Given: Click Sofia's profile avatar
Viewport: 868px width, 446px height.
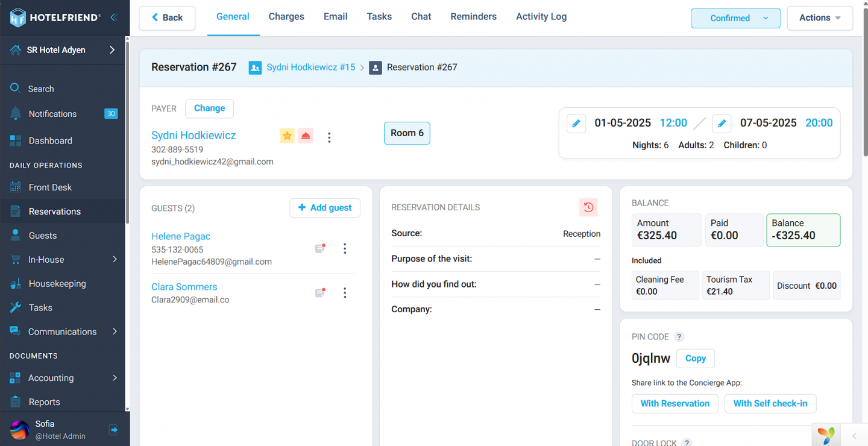Looking at the screenshot, I should pos(20,430).
